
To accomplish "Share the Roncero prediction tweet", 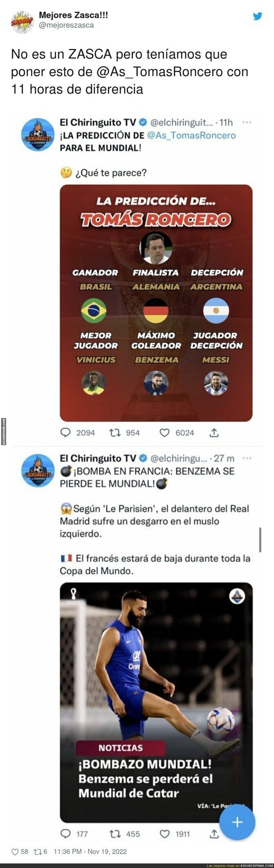I will tap(214, 432).
